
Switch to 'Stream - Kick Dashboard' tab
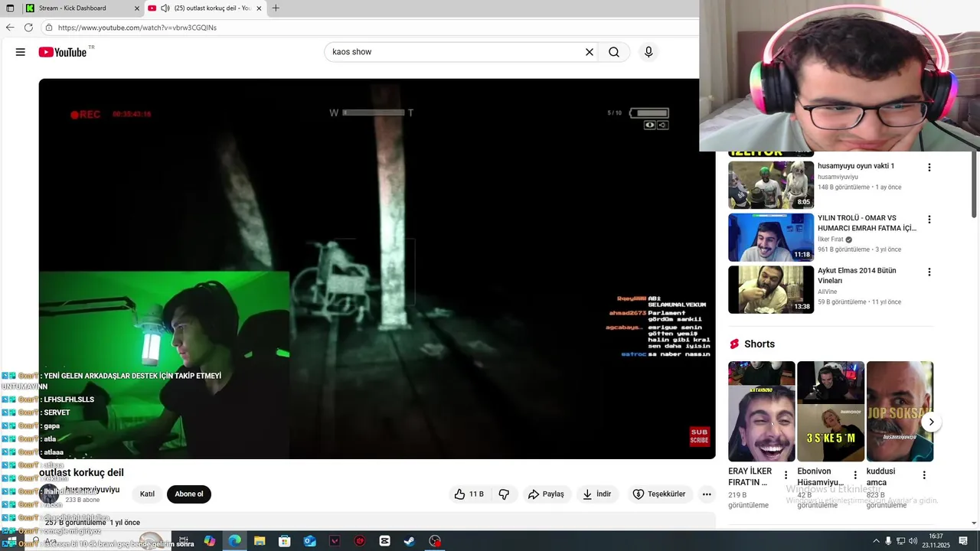click(x=82, y=8)
